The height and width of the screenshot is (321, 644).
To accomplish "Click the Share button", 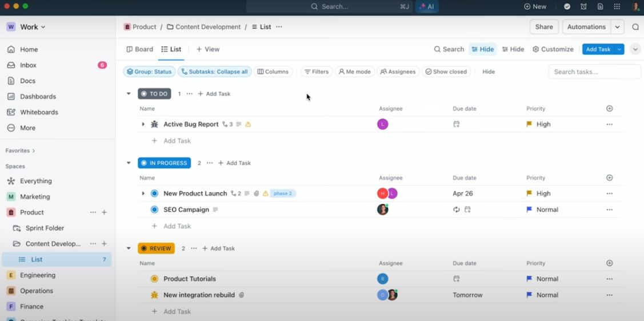I will tap(544, 27).
